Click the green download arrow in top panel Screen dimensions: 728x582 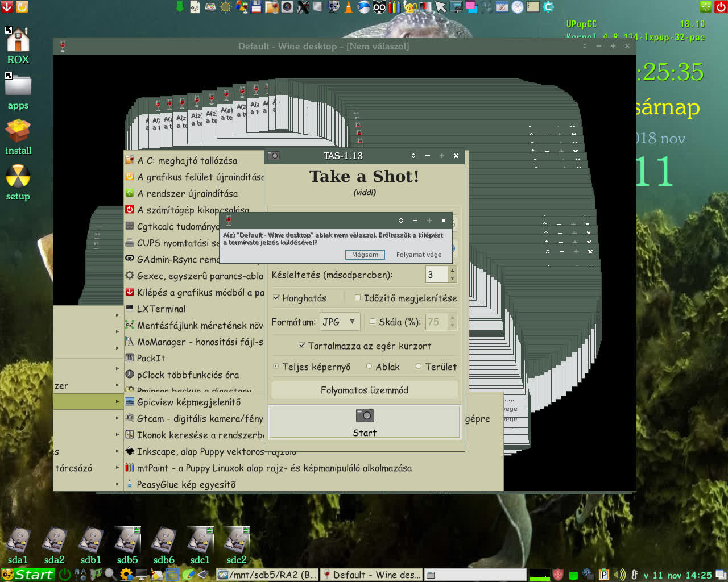(180, 7)
